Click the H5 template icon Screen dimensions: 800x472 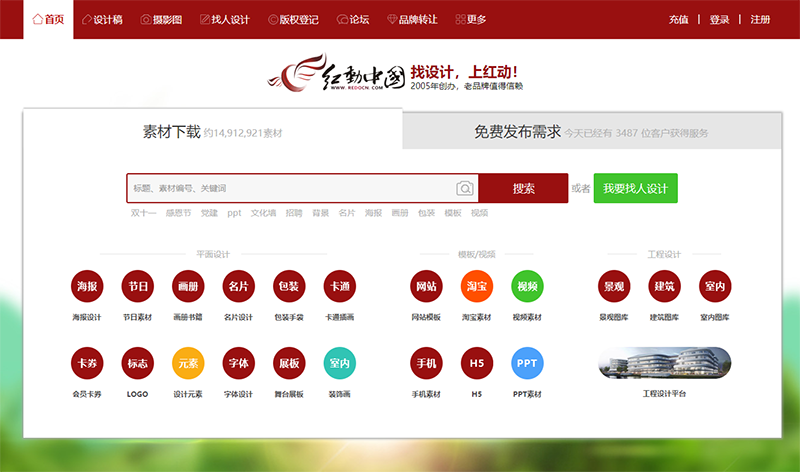(477, 363)
